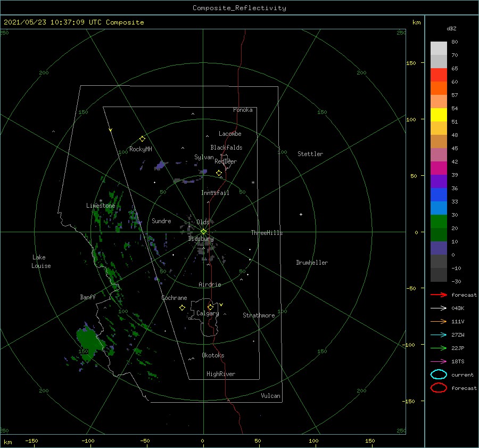Click the yellow diamond marker at radar center near Olds
Image resolution: width=479 pixels, height=448 pixels.
tap(203, 232)
